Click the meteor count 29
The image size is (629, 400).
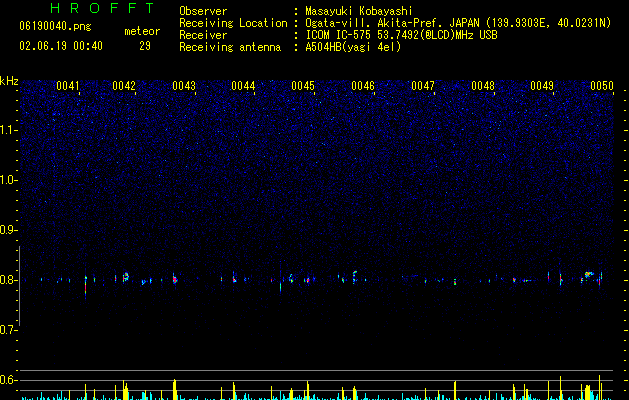click(x=145, y=46)
